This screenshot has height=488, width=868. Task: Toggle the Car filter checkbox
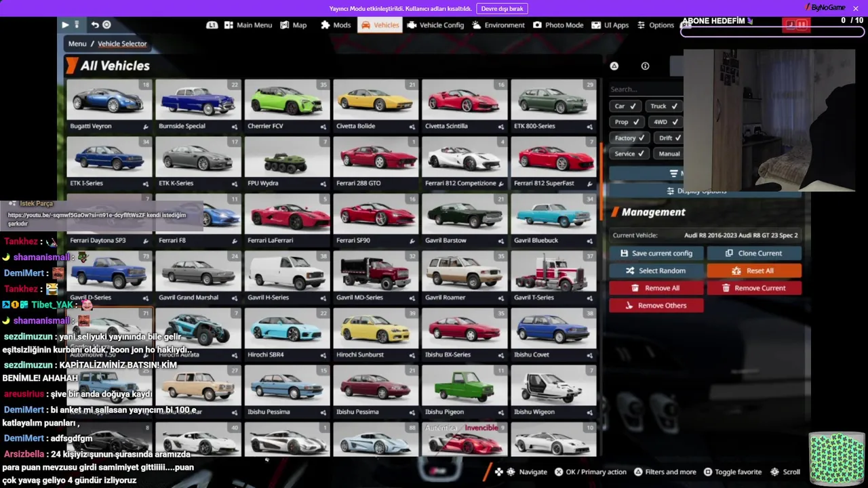(626, 106)
